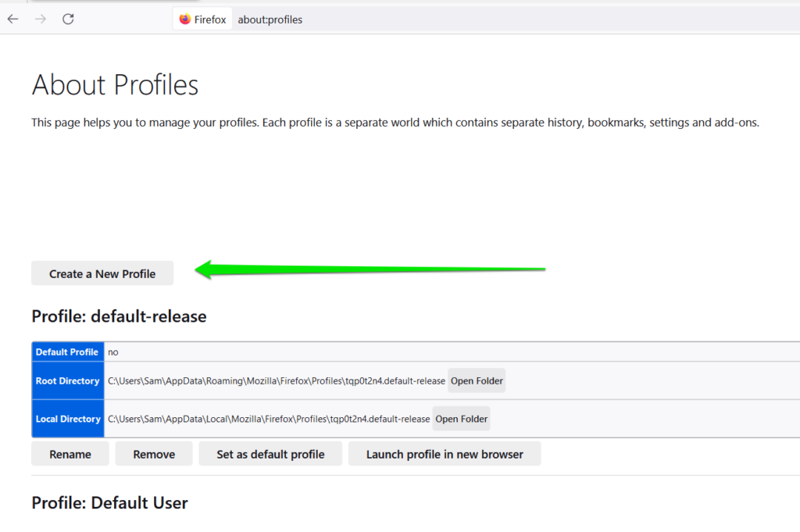
Task: Select the Profile: default-release heading
Action: coord(119,316)
